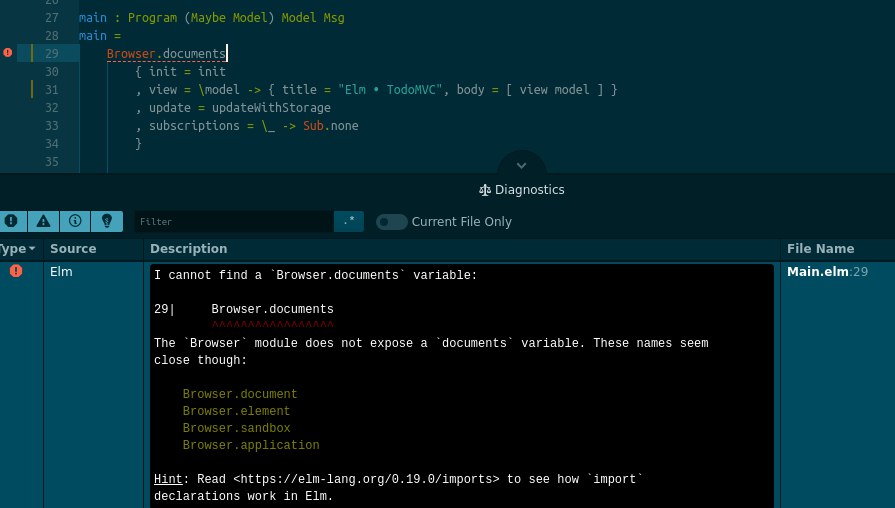The width and height of the screenshot is (895, 508).
Task: Collapse diagnostics panel with chevron handle
Action: pyautogui.click(x=521, y=166)
